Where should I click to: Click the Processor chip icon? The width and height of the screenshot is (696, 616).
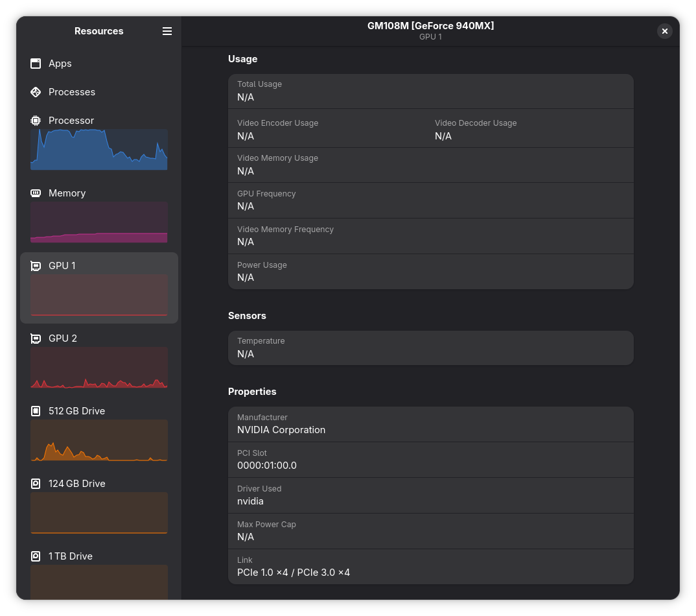pyautogui.click(x=36, y=121)
